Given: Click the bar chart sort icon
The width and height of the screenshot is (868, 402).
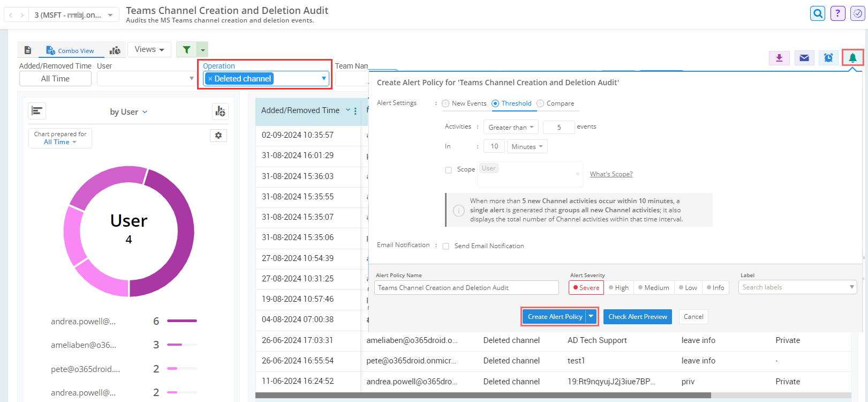Looking at the screenshot, I should tap(37, 111).
